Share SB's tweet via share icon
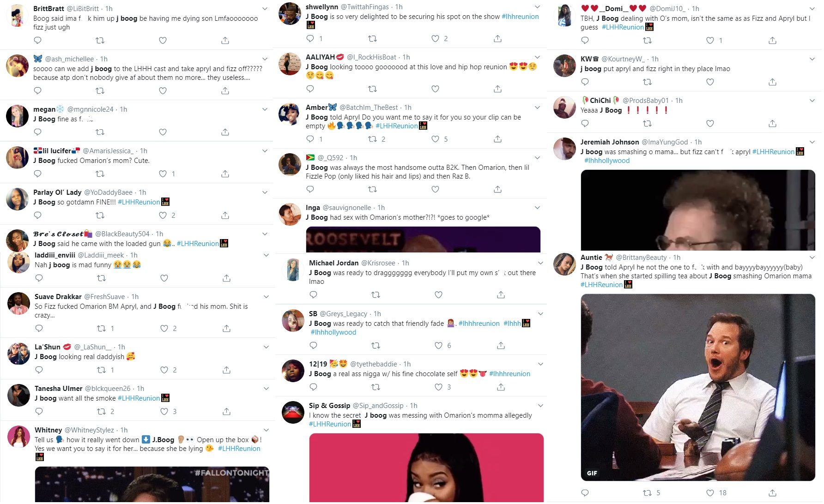 (x=501, y=345)
